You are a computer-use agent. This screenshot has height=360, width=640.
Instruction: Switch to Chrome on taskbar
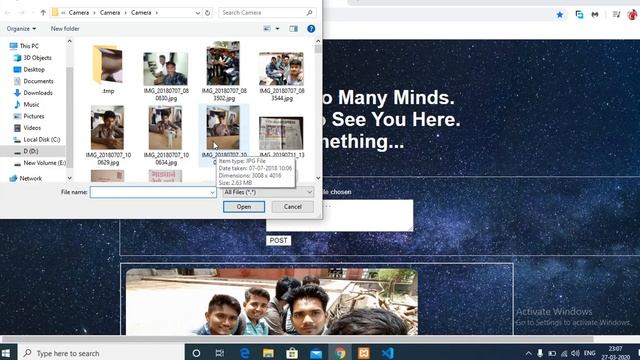point(340,353)
